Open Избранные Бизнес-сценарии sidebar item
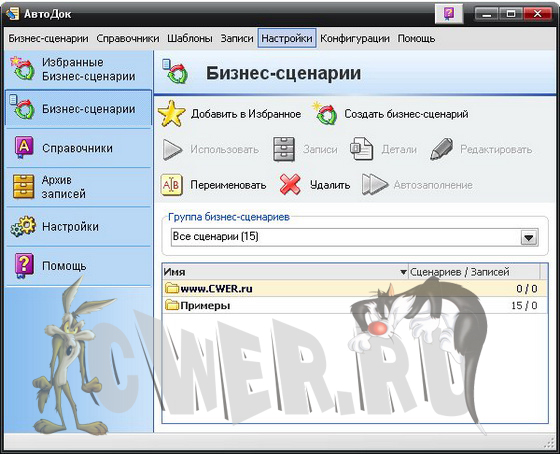Viewport: 560px width, 454px height. click(x=78, y=69)
